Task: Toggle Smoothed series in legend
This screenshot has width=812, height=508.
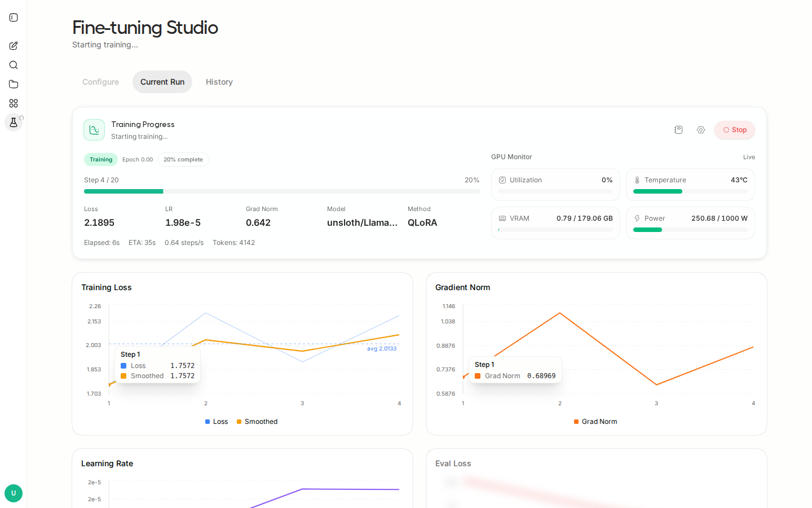Action: 257,422
